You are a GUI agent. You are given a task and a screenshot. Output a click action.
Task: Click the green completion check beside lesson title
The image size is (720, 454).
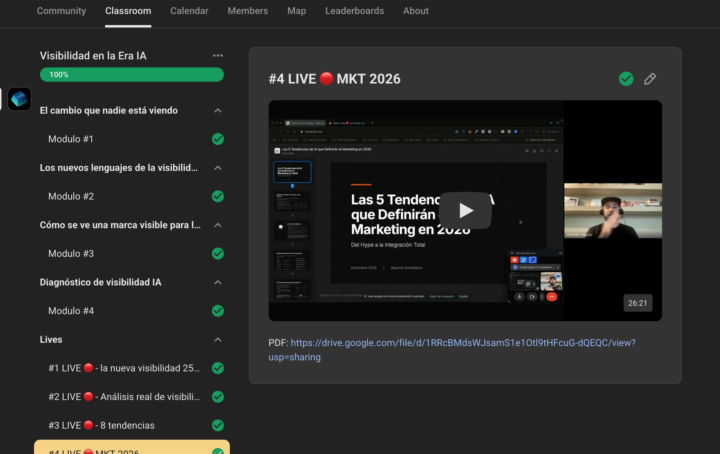tap(626, 79)
